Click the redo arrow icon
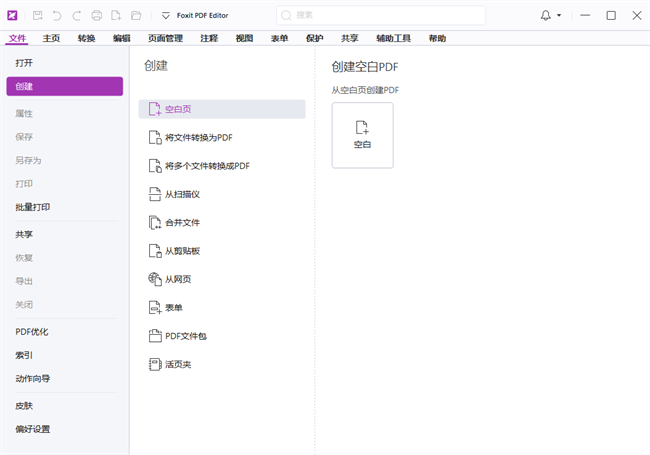 click(77, 16)
